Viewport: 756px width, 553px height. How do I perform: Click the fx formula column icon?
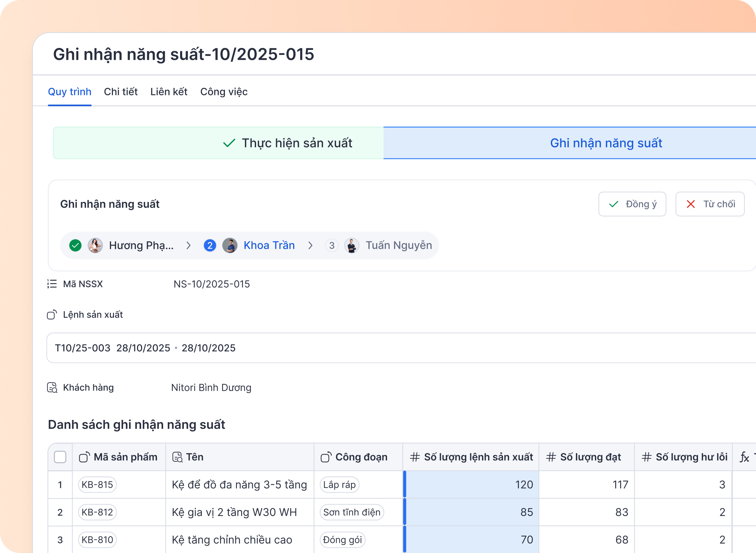pos(744,457)
